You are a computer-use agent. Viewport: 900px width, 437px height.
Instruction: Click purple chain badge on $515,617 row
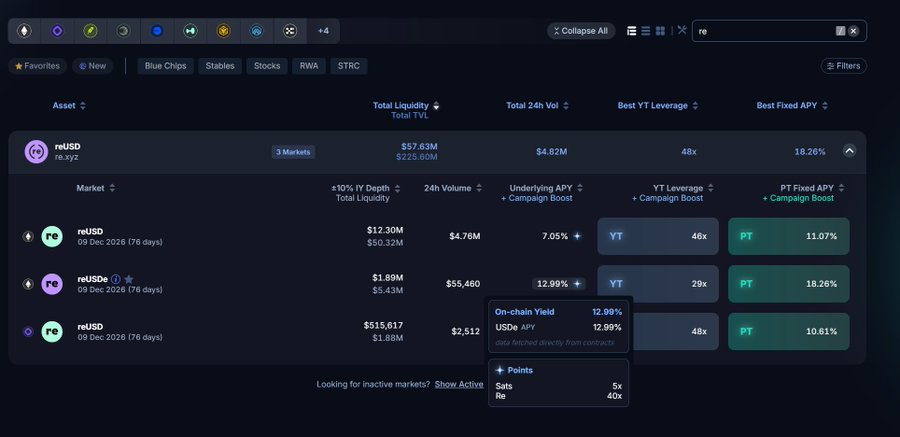(x=28, y=331)
